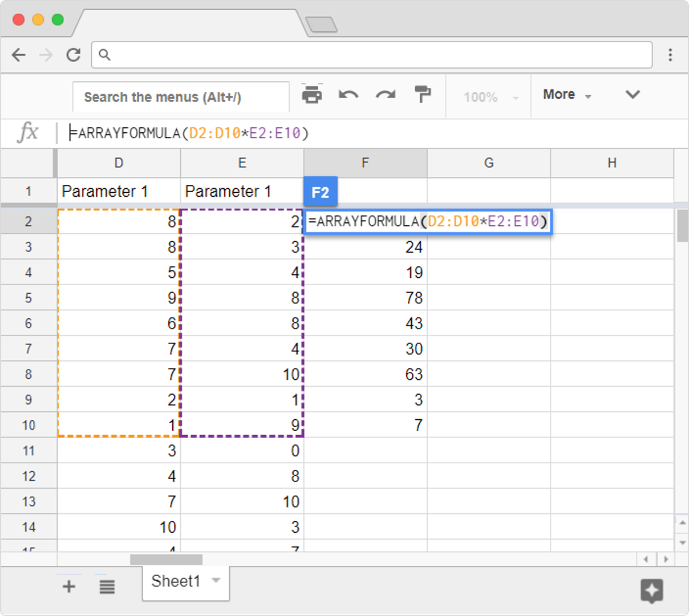Collapse the toolbar using the chevron
This screenshot has width=689, height=616.
tap(633, 95)
